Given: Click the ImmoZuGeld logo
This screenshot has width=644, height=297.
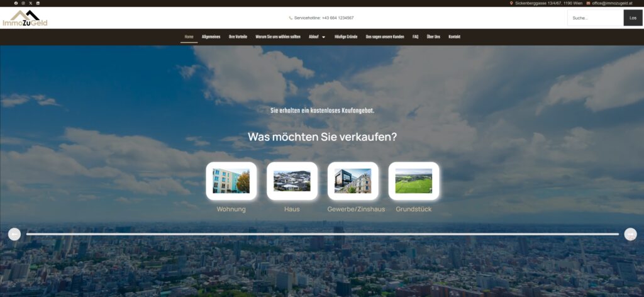Looking at the screenshot, I should (25, 18).
